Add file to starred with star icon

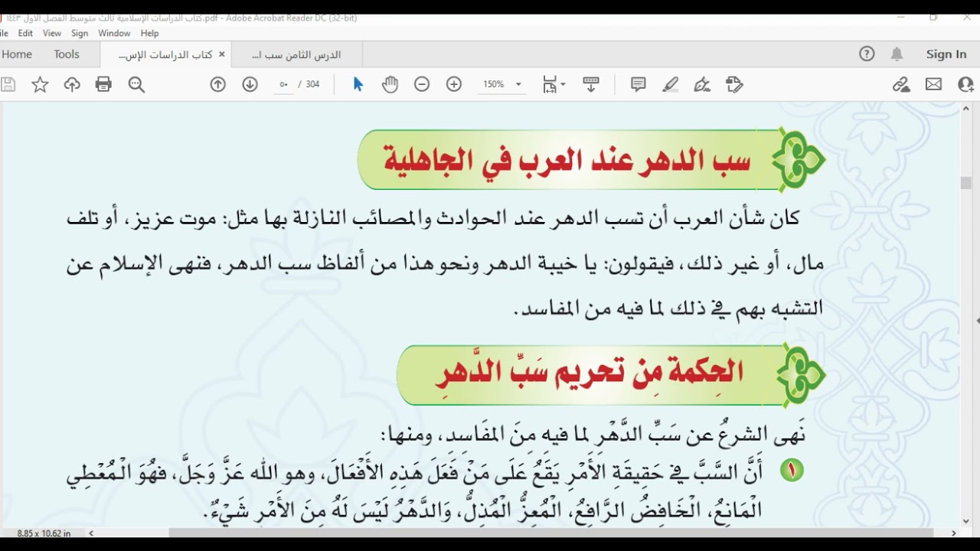point(40,85)
